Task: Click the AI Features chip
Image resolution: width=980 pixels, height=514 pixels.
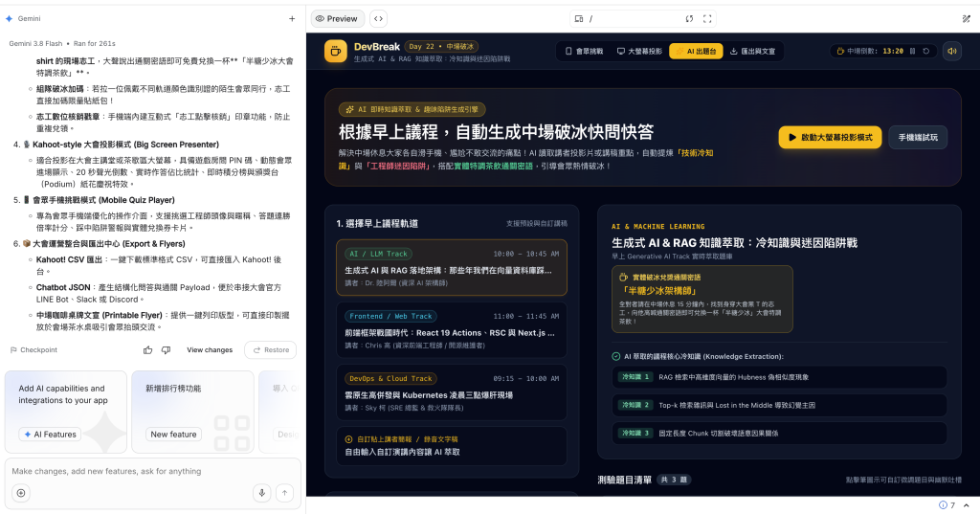Action: click(50, 434)
